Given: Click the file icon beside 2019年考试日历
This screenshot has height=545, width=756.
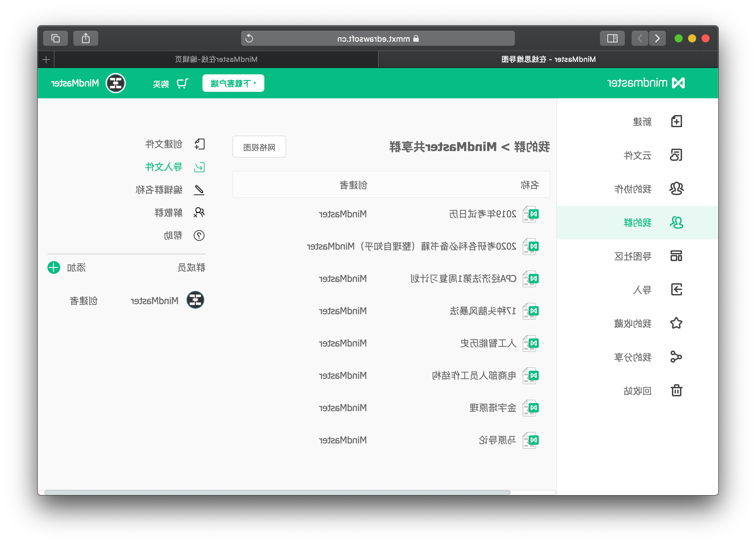Looking at the screenshot, I should 531,214.
